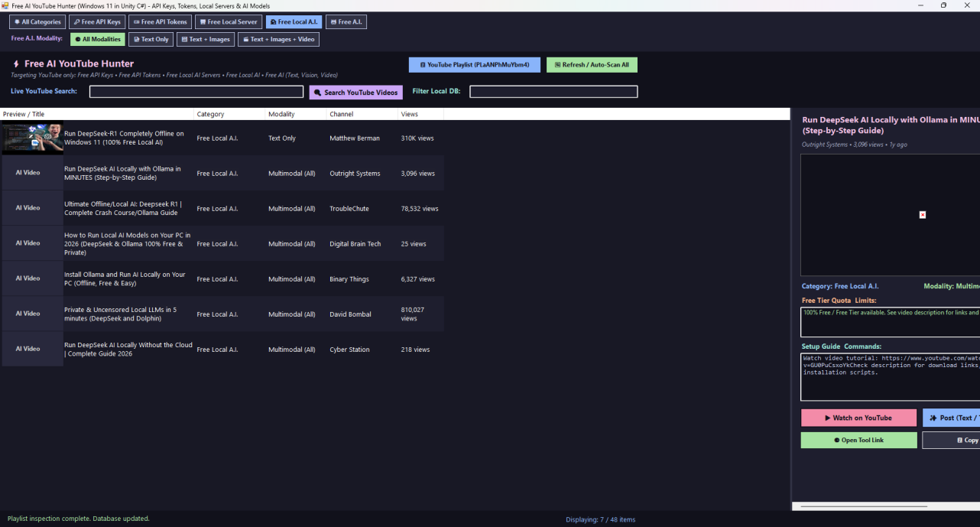Sort by the Channel column header
The width and height of the screenshot is (980, 527).
(362, 114)
